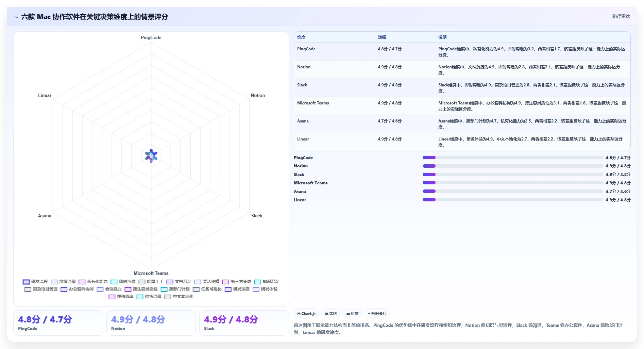
Task: Open the Slack score data card
Action: tap(244, 323)
